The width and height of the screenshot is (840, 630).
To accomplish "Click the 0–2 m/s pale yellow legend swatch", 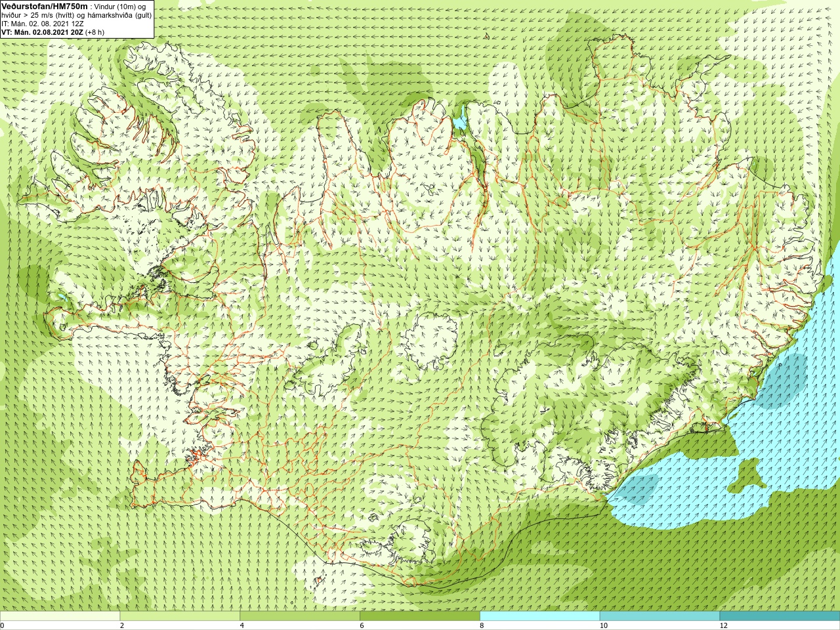I will pos(60,616).
